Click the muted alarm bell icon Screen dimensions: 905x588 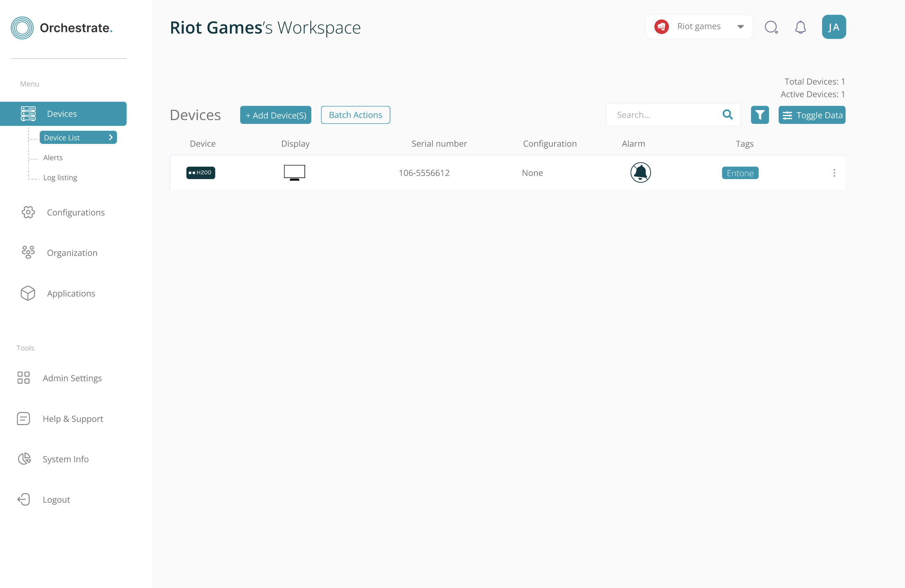(x=640, y=173)
